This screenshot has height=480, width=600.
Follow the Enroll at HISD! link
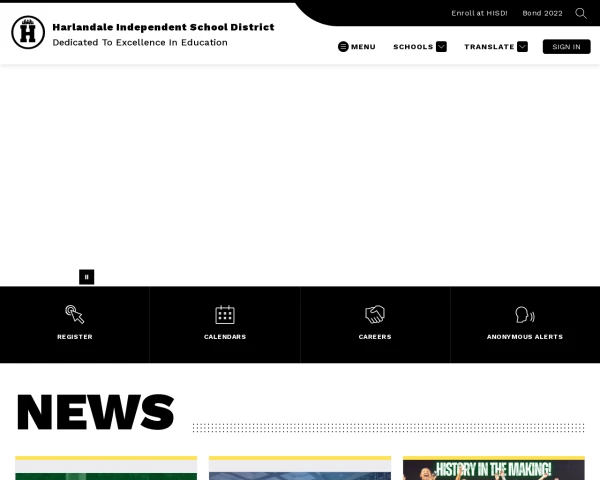pyautogui.click(x=479, y=13)
